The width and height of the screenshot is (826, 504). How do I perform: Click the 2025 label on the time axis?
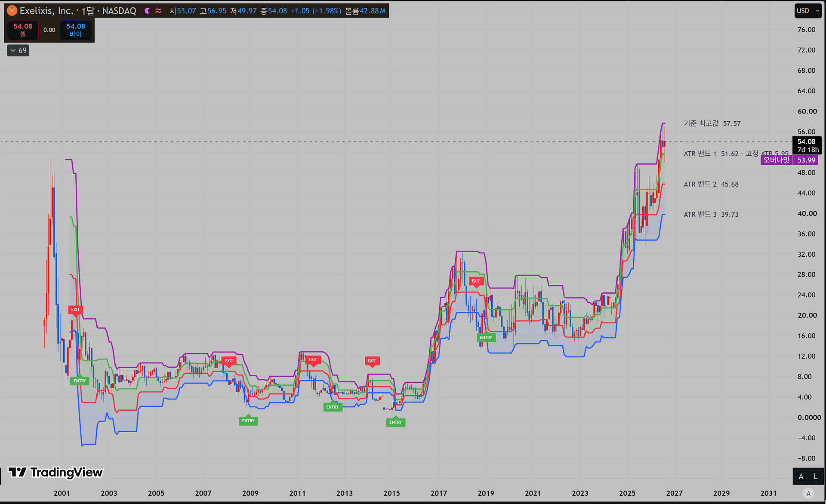[627, 493]
